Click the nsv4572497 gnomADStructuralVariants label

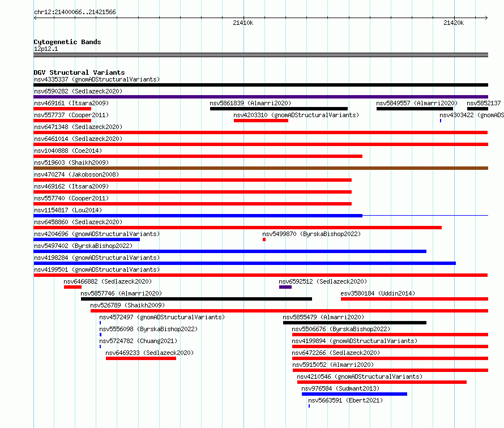[x=162, y=317]
